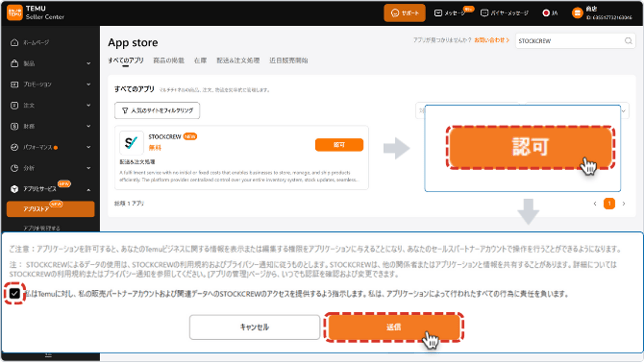644x363 pixels.
Task: Click the STOCKCREW app logo thumbnail
Action: pyautogui.click(x=131, y=143)
